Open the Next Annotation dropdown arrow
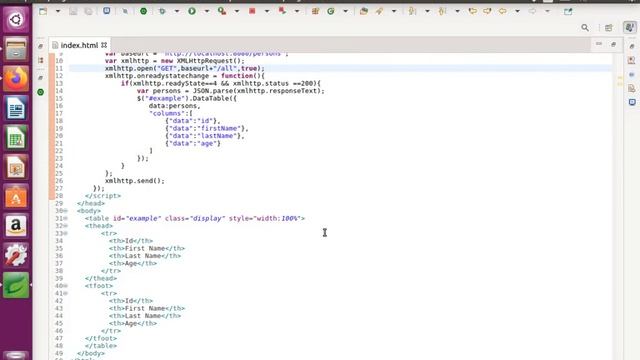 (427, 11)
